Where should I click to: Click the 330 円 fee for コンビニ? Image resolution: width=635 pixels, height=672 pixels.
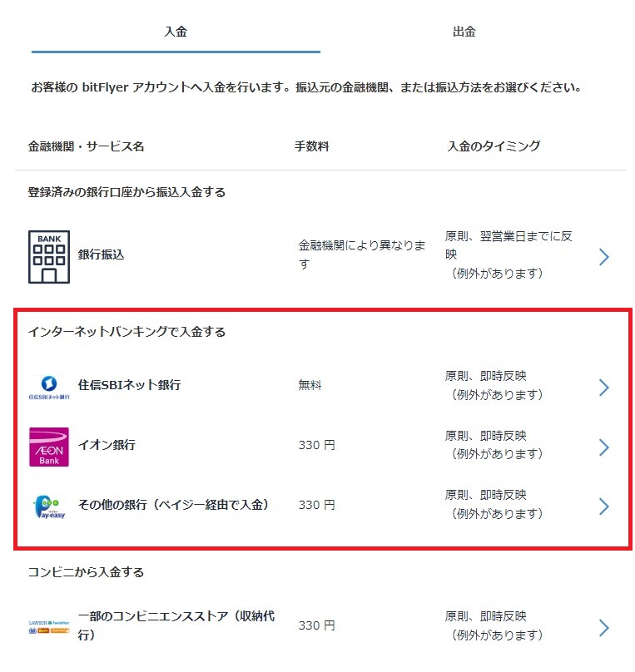click(316, 625)
